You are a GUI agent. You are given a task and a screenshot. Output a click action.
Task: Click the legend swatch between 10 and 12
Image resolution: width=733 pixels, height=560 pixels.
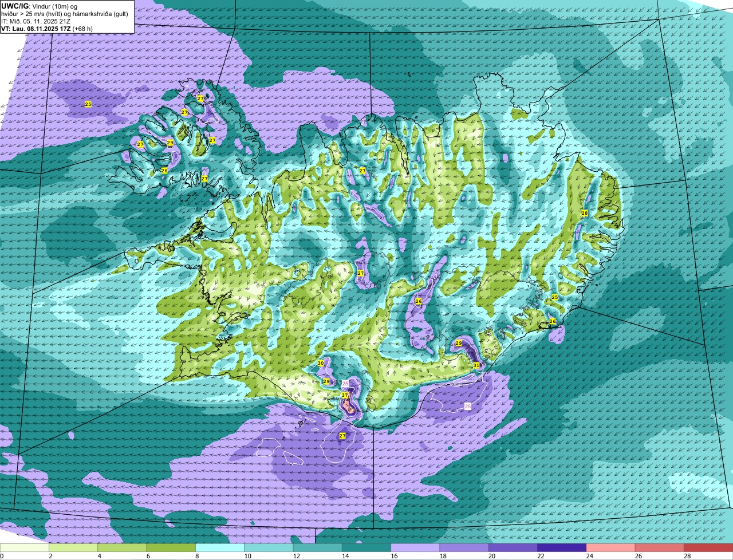tap(269, 548)
